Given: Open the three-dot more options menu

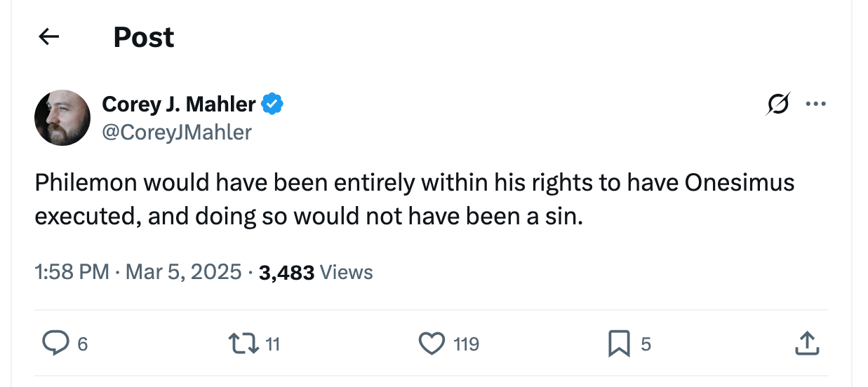Looking at the screenshot, I should coord(815,104).
